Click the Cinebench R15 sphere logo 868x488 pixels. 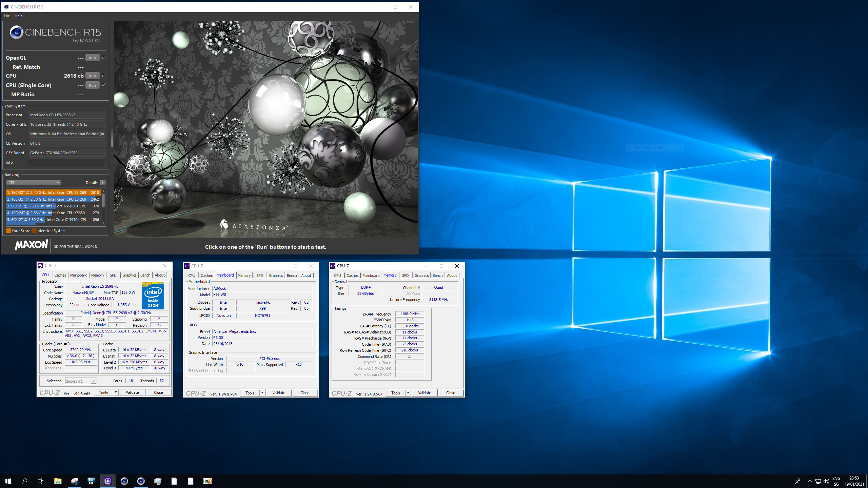pos(16,33)
